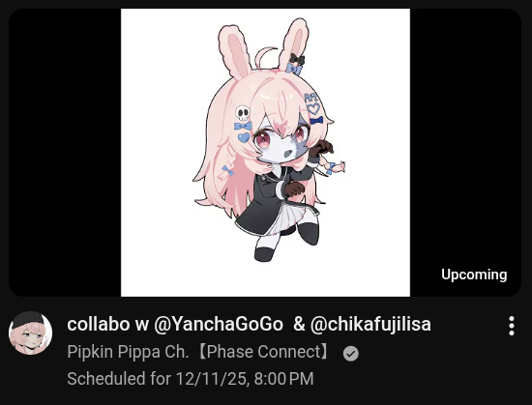Open the collabo video title
The width and height of the screenshot is (532, 405).
249,325
